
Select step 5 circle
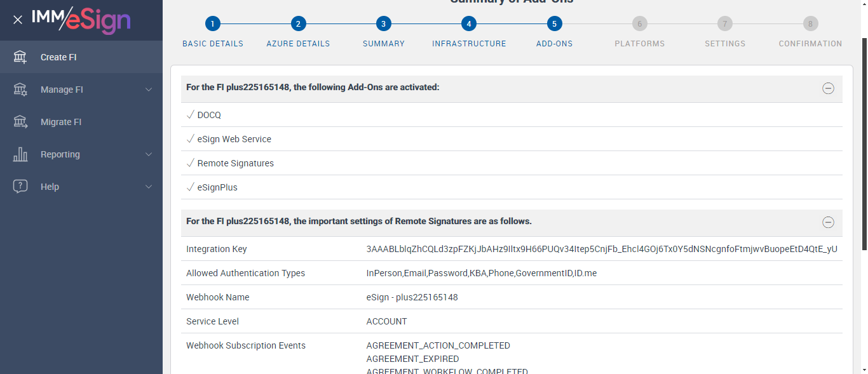[x=554, y=24]
